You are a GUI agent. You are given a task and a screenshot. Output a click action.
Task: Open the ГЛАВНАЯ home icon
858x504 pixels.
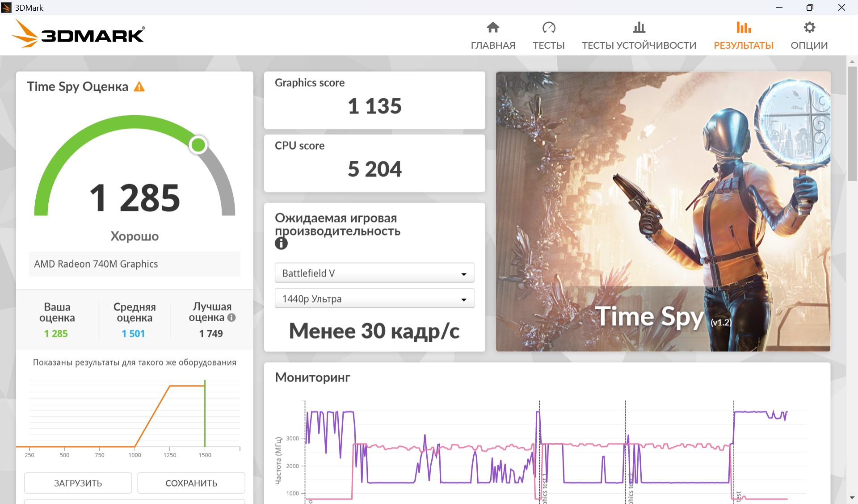click(x=493, y=27)
